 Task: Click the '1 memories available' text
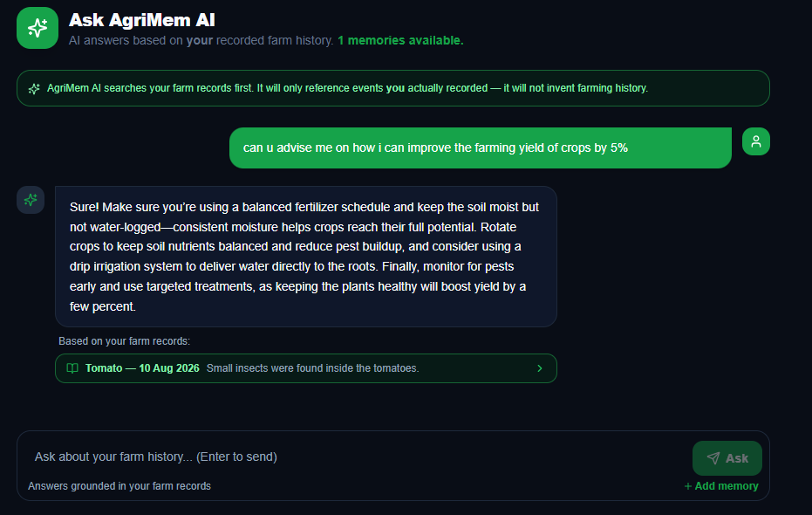click(x=400, y=40)
